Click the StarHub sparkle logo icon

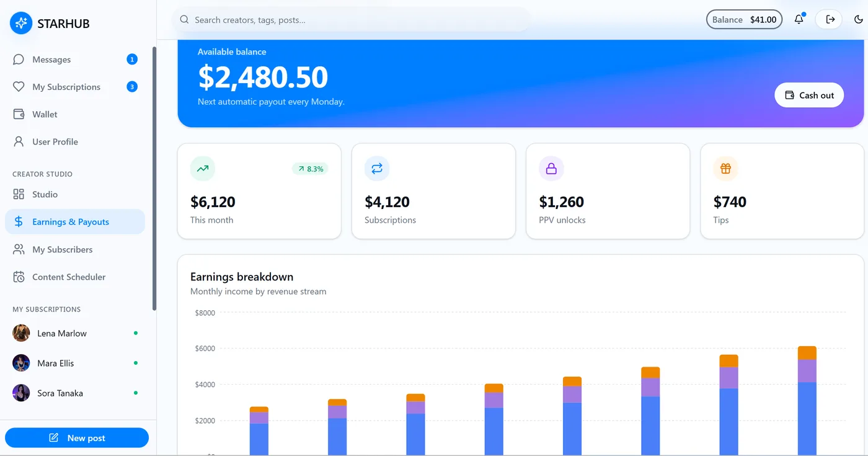pos(21,23)
